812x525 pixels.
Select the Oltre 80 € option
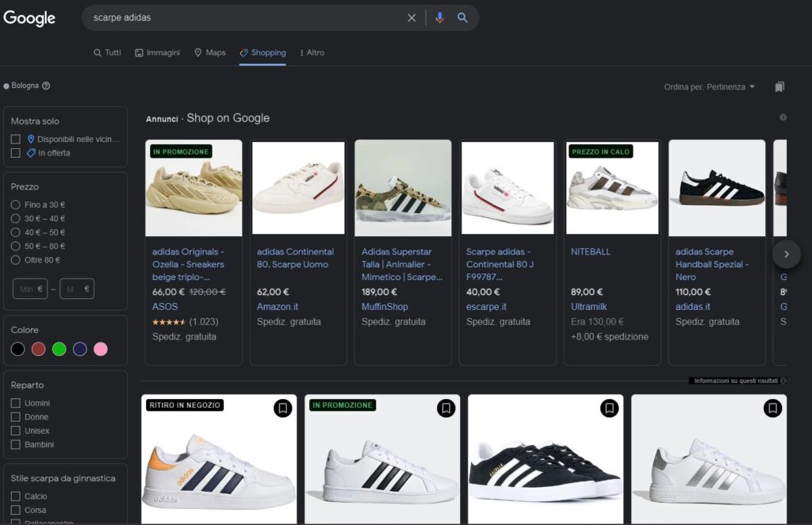pyautogui.click(x=16, y=260)
